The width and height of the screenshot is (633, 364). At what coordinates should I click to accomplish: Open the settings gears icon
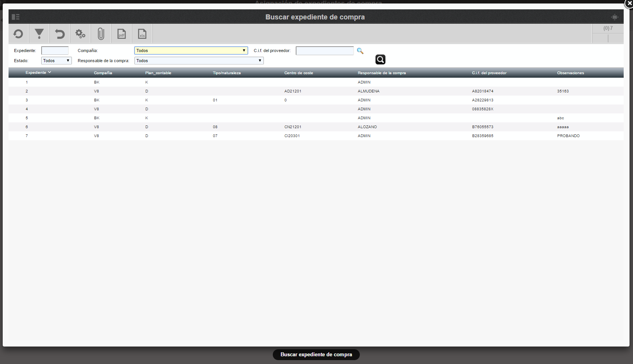click(x=80, y=34)
